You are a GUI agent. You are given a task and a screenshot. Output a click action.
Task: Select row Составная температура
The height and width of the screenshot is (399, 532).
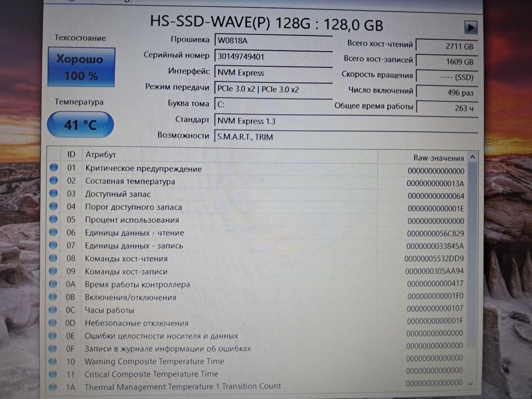(x=257, y=182)
